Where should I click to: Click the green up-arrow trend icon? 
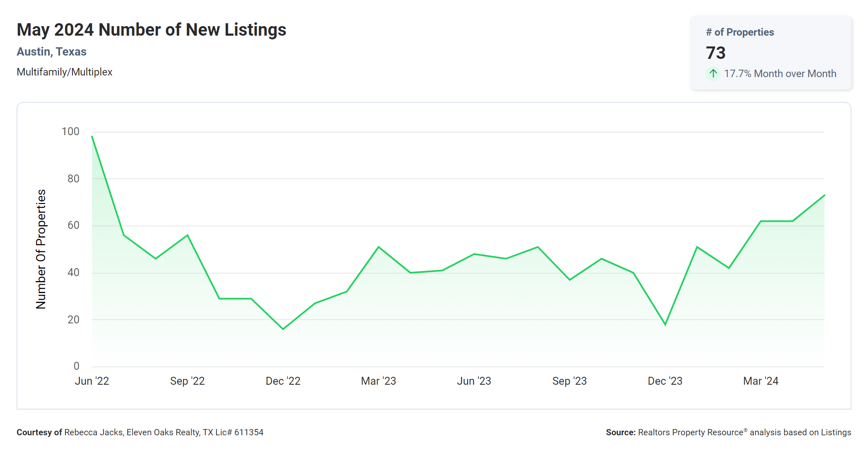[713, 74]
